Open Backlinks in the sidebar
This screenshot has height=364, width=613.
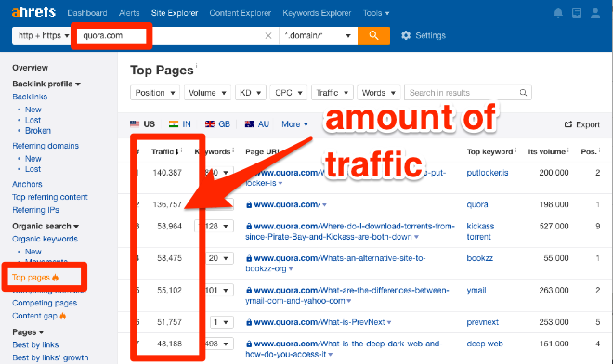[x=30, y=97]
